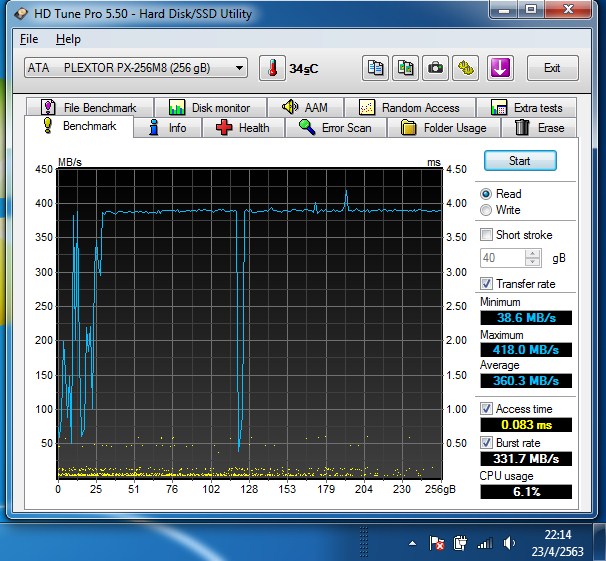Open the volume speaker tray icon
Viewport: 606px width, 561px height.
pyautogui.click(x=509, y=543)
